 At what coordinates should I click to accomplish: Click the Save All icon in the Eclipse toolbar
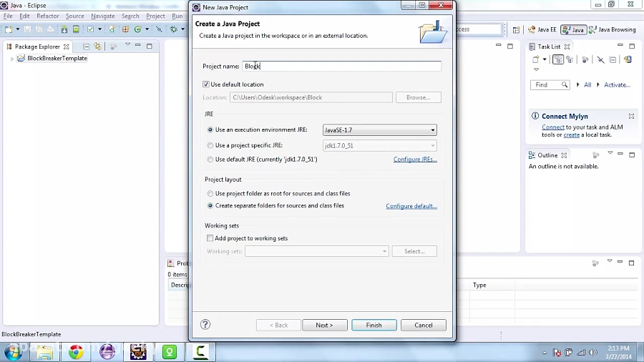[39, 29]
